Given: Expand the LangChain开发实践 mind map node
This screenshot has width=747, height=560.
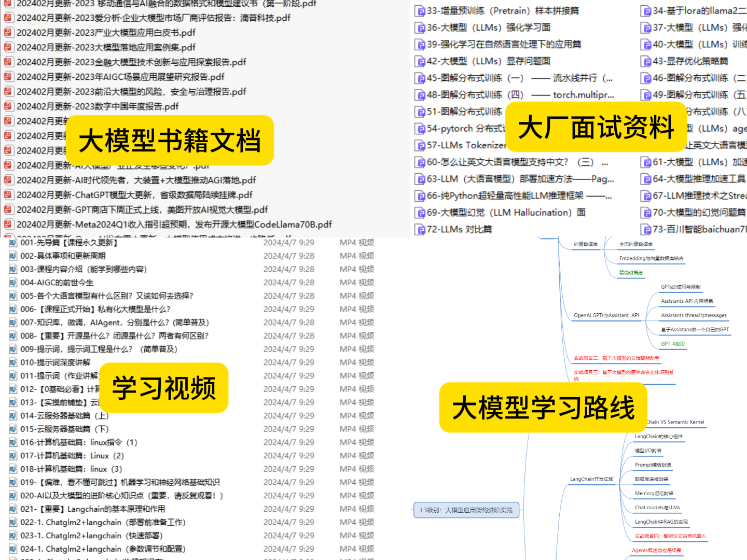Looking at the screenshot, I should [x=591, y=479].
